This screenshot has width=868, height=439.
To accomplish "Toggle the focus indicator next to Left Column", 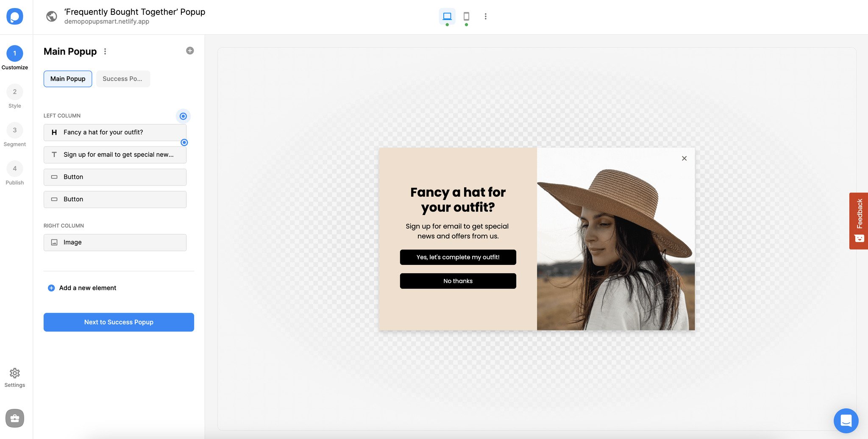I will click(183, 116).
